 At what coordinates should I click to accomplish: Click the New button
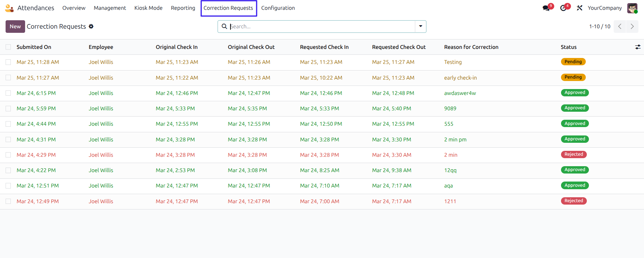[15, 27]
